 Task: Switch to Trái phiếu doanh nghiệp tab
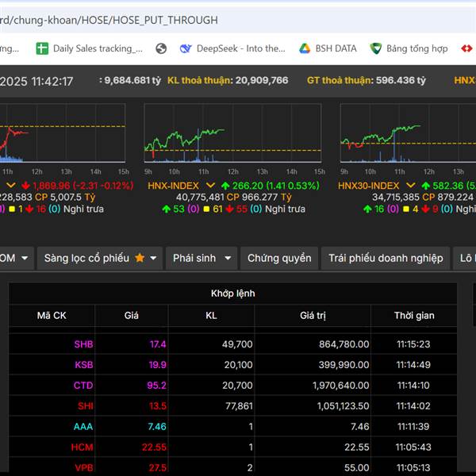click(386, 258)
